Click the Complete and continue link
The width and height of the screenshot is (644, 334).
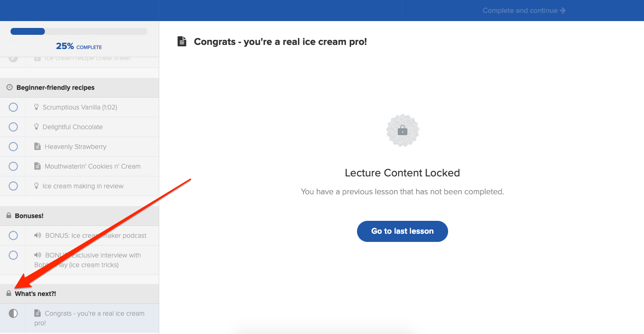click(x=524, y=11)
